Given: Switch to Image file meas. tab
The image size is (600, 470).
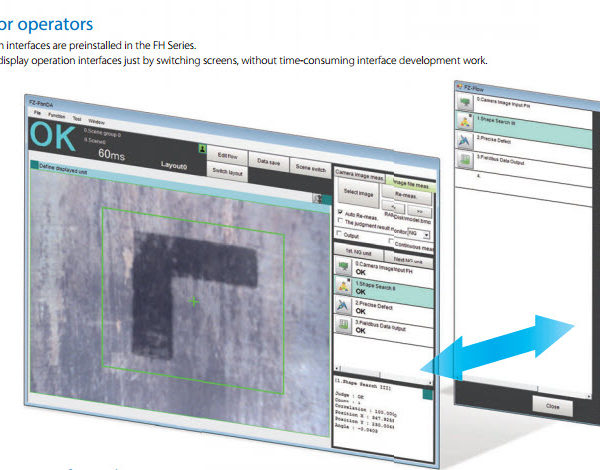Looking at the screenshot, I should (411, 184).
